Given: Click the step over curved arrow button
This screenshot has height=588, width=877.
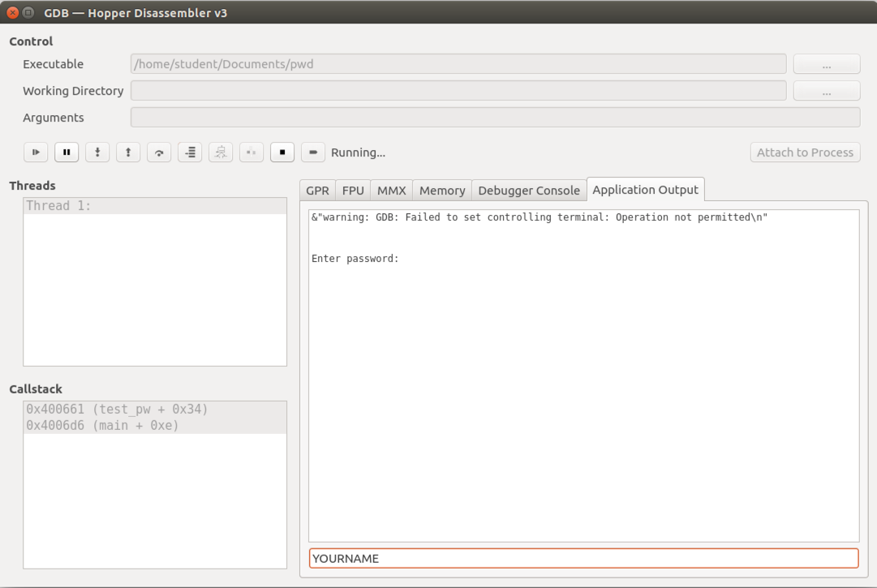Looking at the screenshot, I should click(x=159, y=152).
